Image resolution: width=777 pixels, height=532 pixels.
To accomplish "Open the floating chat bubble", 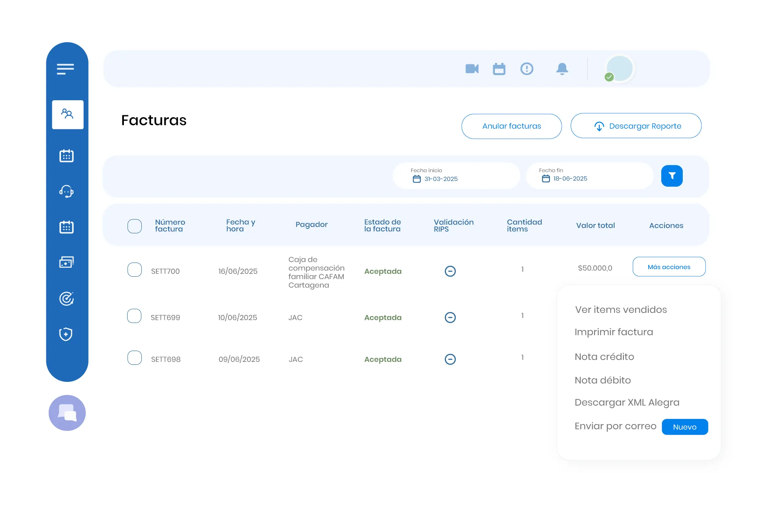I will [67, 413].
